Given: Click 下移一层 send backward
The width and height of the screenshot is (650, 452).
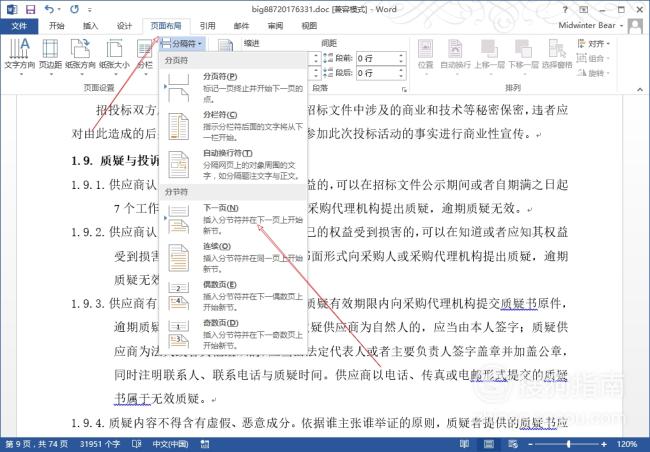Looking at the screenshot, I should pyautogui.click(x=523, y=57).
